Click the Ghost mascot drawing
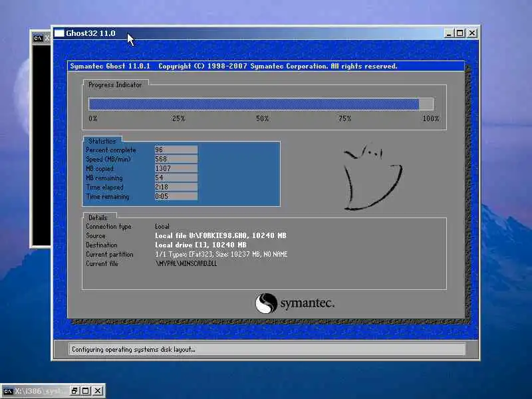The image size is (532, 399). (372, 178)
